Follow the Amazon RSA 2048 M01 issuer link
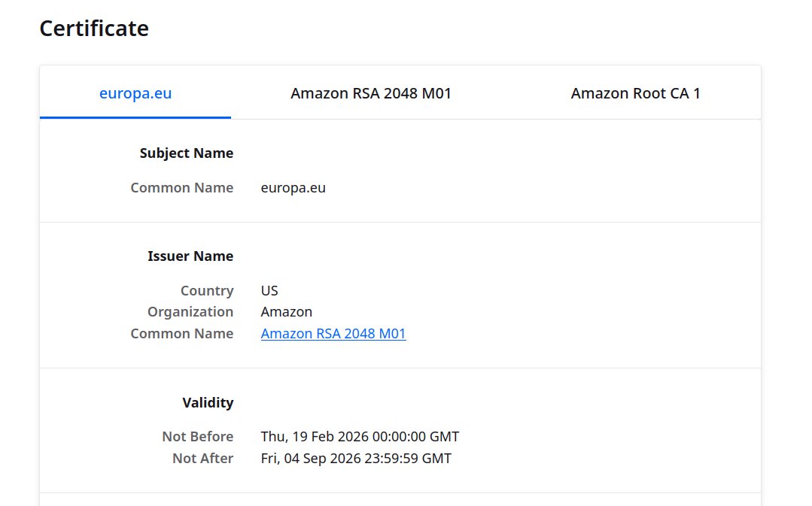Screen dimensions: 812x506 333,334
